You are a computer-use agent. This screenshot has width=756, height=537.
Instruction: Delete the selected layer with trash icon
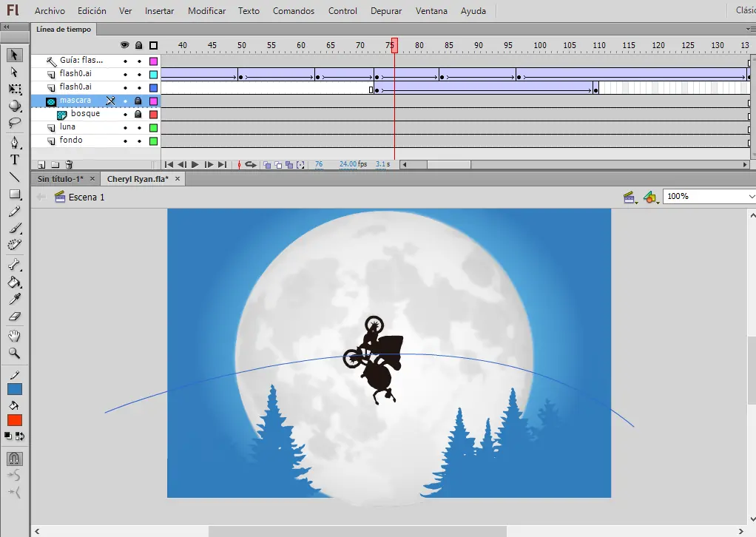[69, 165]
